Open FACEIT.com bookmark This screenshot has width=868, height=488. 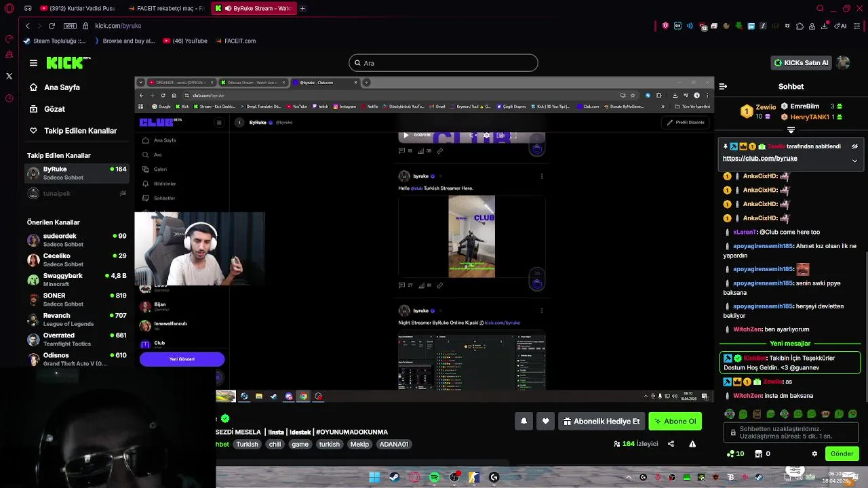tap(235, 41)
